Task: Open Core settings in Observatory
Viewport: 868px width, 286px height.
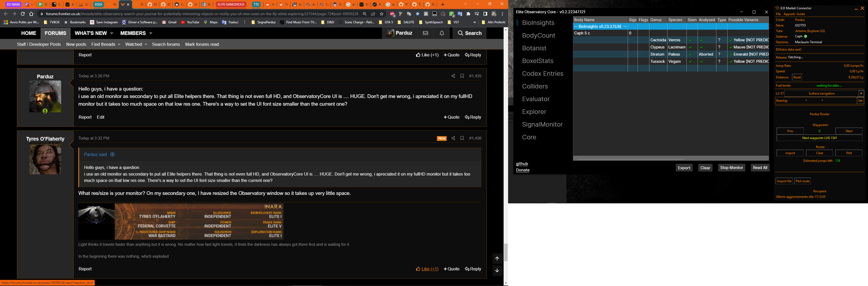Action: (x=529, y=137)
